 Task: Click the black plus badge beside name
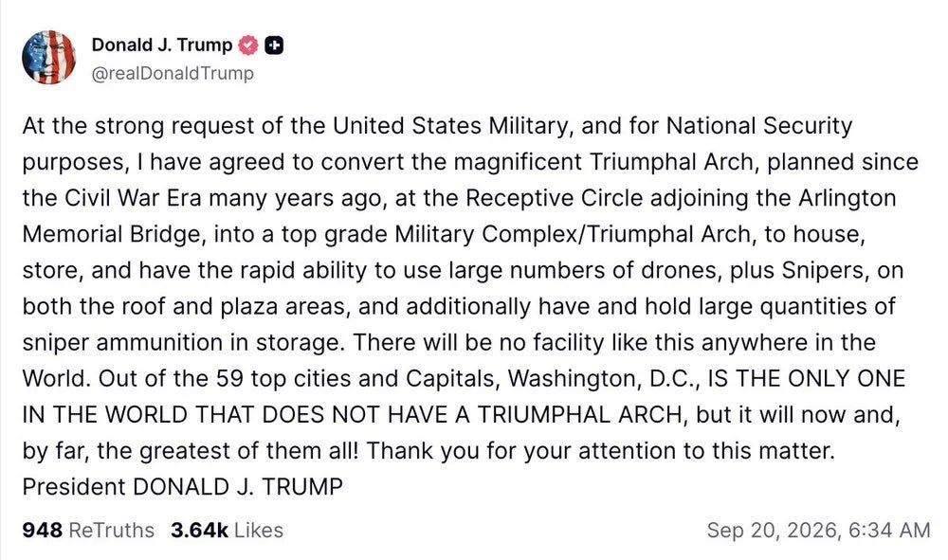pos(274,45)
